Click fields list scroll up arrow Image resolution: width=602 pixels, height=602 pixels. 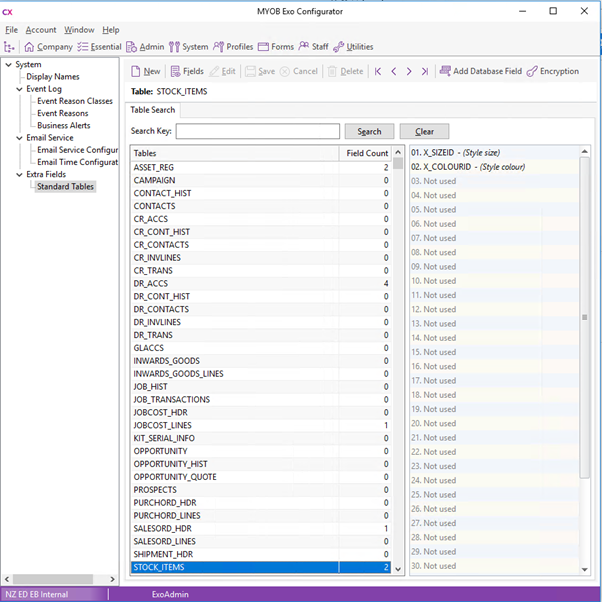pos(585,152)
